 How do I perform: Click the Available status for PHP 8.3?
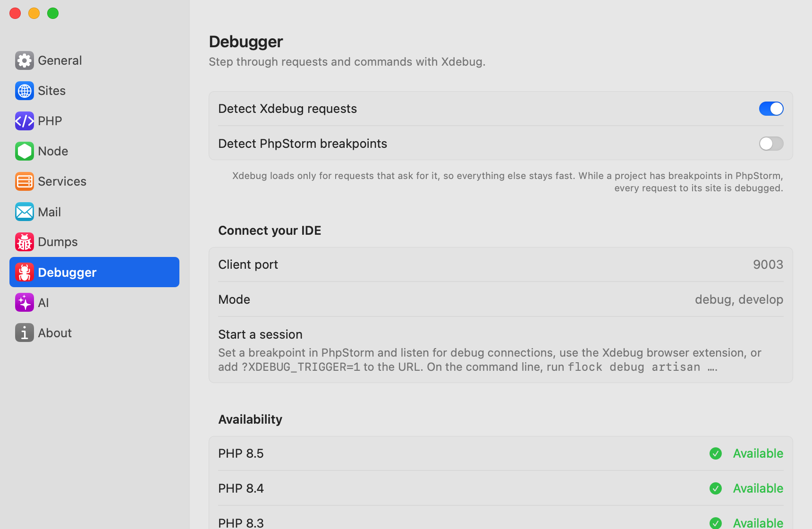[x=758, y=523]
